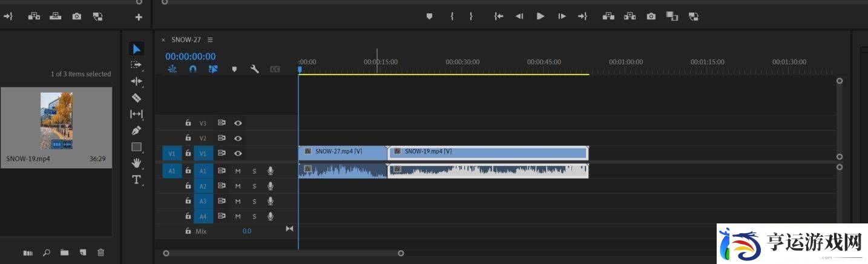Close the SNOW-27 sequence tab

point(163,39)
